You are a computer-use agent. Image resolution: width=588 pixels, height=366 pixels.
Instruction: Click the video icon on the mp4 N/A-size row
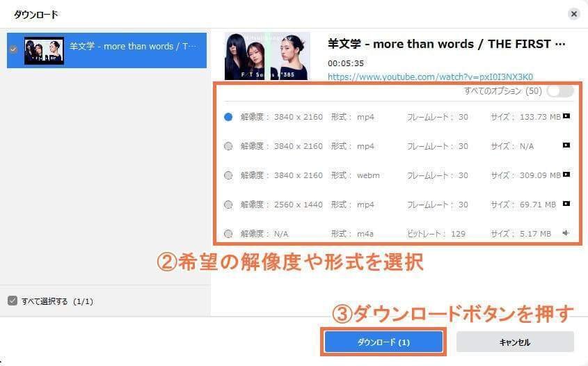point(566,145)
